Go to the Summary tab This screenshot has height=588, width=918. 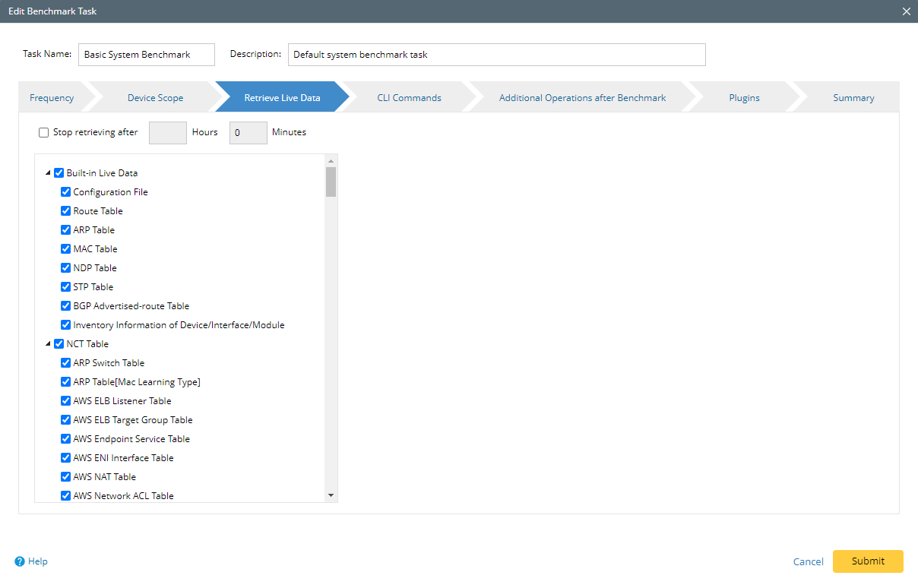pyautogui.click(x=853, y=97)
